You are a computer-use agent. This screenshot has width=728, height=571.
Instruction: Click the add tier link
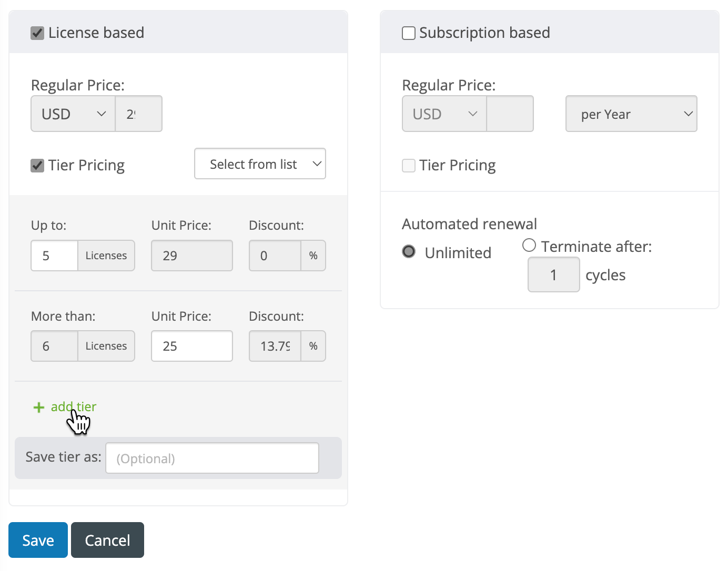pos(74,407)
